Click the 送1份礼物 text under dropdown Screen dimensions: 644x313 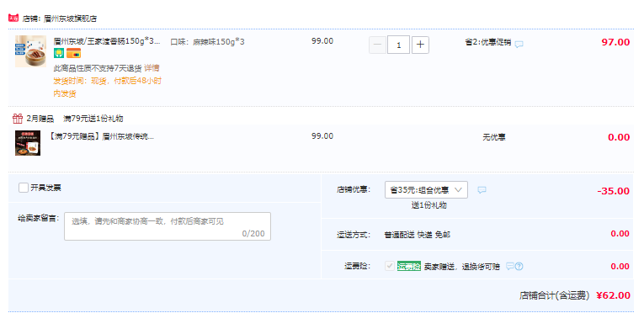pos(429,205)
